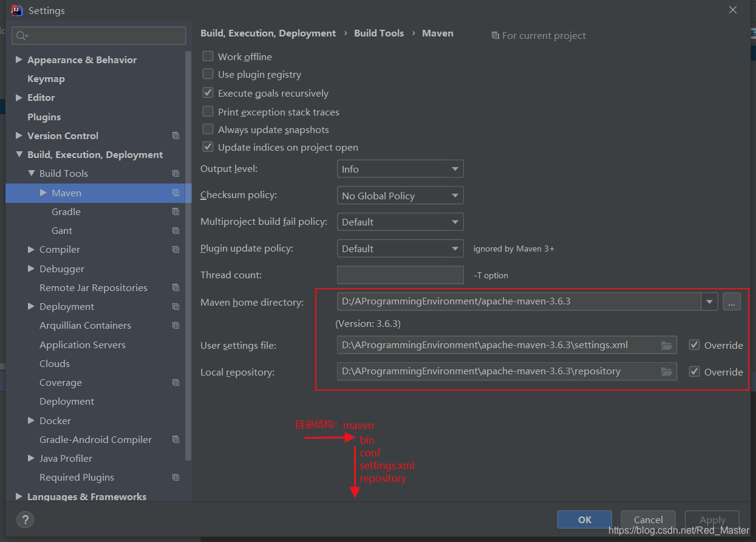Click the OK button
Viewport: 756px width, 542px height.
pos(585,520)
